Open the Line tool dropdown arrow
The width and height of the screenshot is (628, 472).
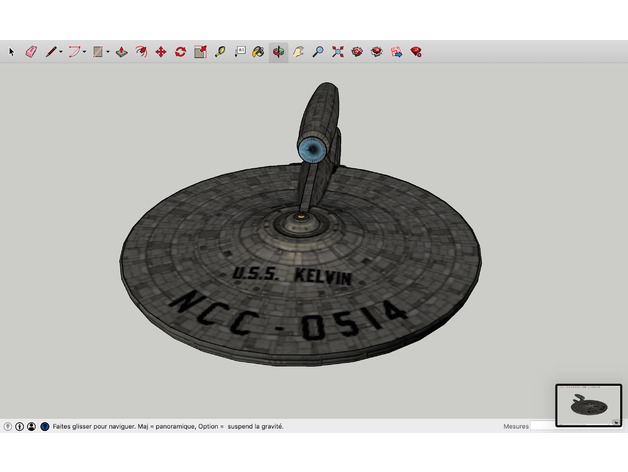[61, 52]
